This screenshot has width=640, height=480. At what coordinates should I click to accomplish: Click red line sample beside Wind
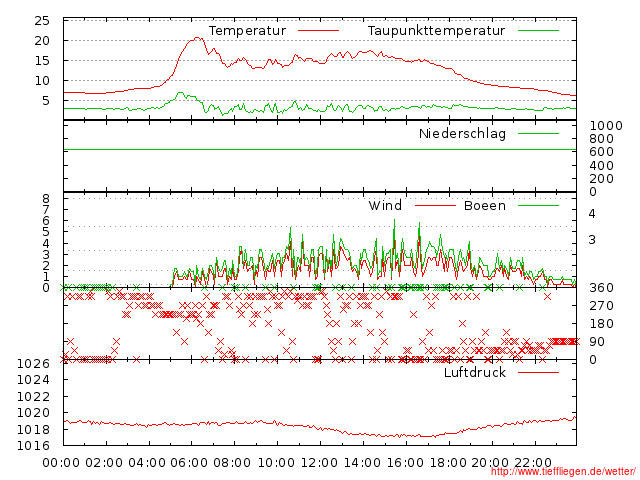(x=435, y=205)
